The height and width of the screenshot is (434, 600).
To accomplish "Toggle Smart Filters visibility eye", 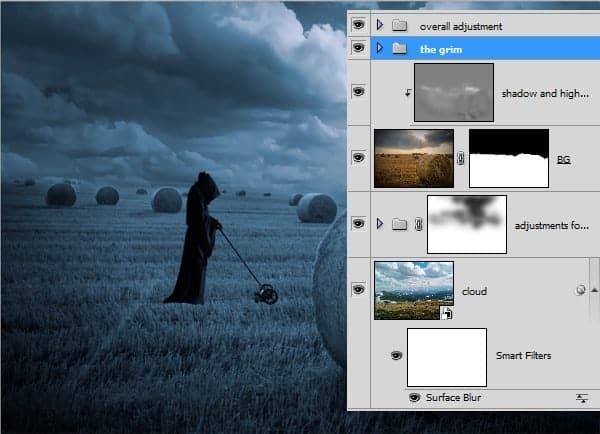I will [396, 356].
